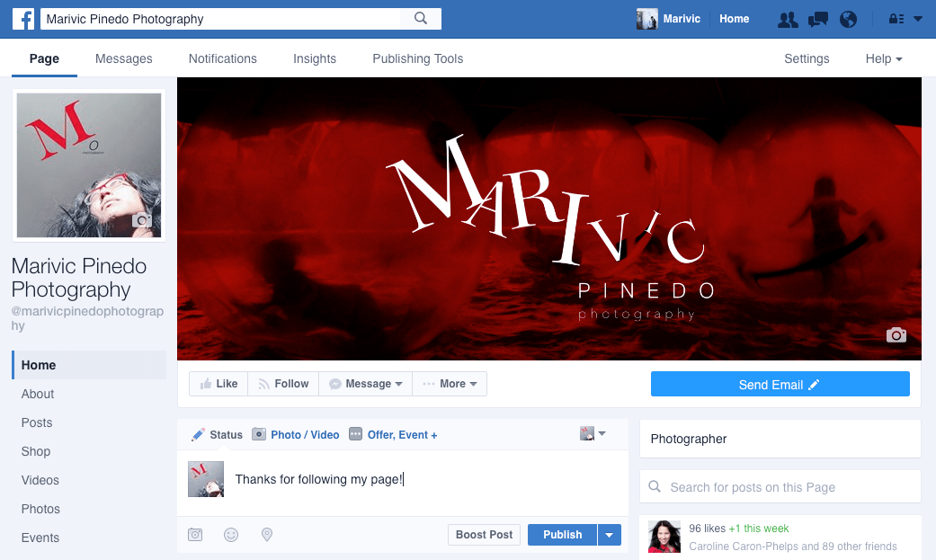Screen dimensions: 936x560
Task: Open the messages chat bubbles icon
Action: pos(818,20)
